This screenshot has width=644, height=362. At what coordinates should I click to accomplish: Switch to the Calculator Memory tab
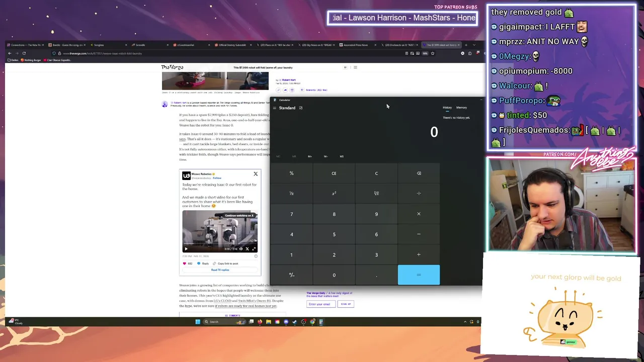point(461,108)
